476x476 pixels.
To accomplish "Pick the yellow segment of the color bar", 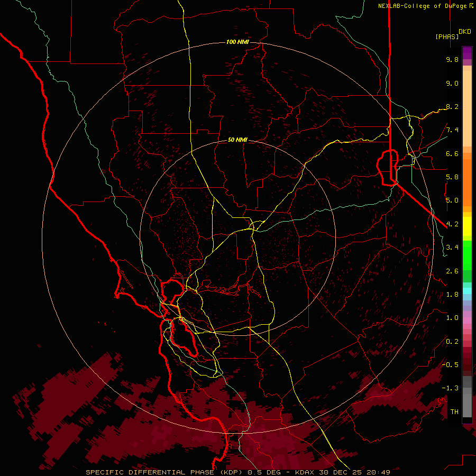I will pos(467,226).
